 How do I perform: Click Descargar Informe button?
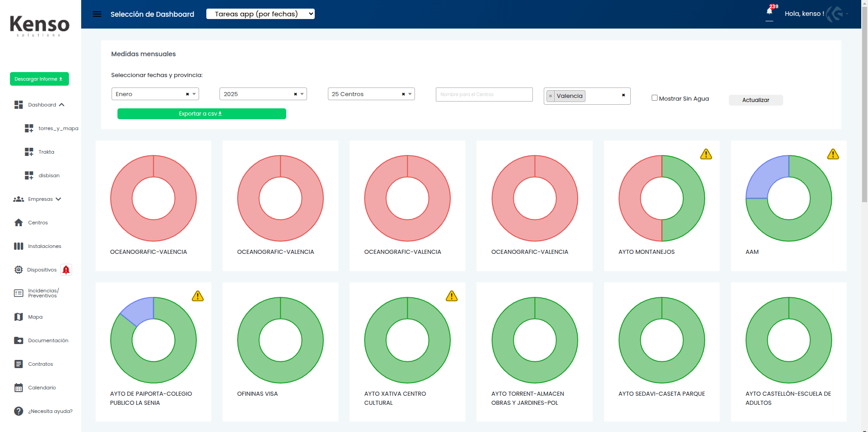click(x=39, y=79)
